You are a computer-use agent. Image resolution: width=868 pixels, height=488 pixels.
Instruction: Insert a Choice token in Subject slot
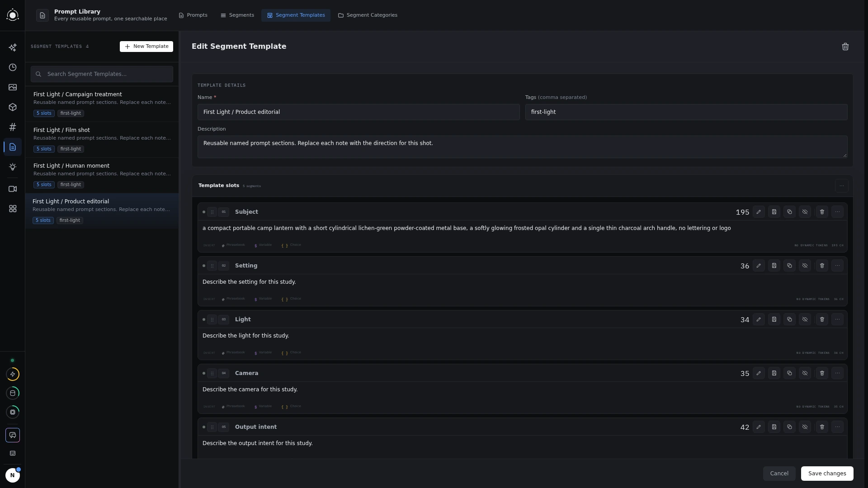(x=291, y=245)
